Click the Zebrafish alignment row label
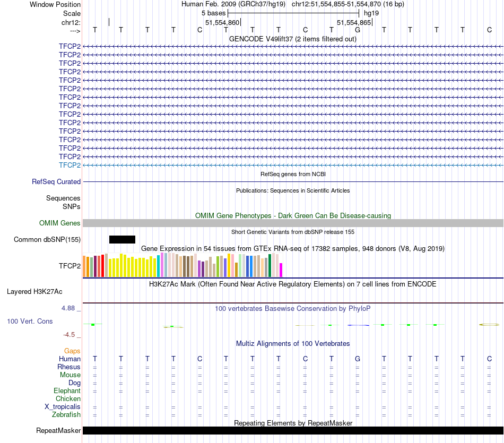The image size is (504, 443). click(66, 415)
